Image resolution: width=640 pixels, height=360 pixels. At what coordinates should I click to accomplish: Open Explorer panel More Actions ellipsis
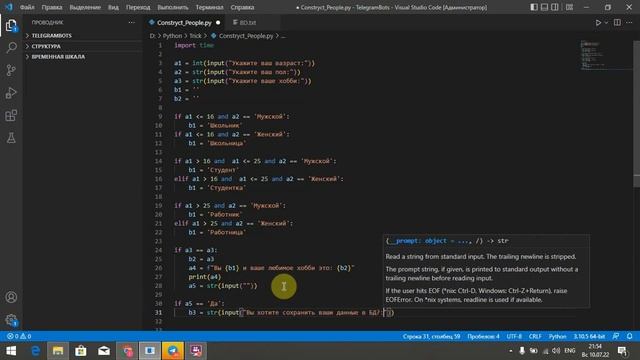pyautogui.click(x=131, y=22)
